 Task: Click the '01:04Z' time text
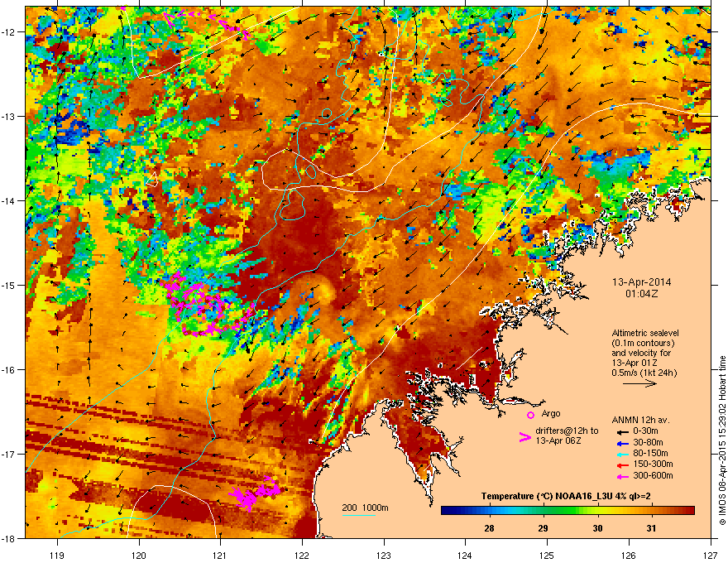[641, 294]
